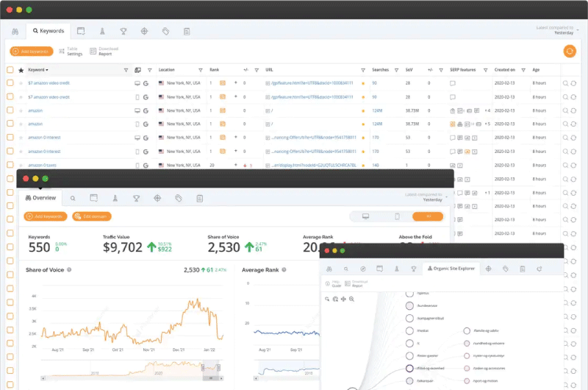Click the pan arrows tool in the Site Explorer toolbar

point(343,299)
